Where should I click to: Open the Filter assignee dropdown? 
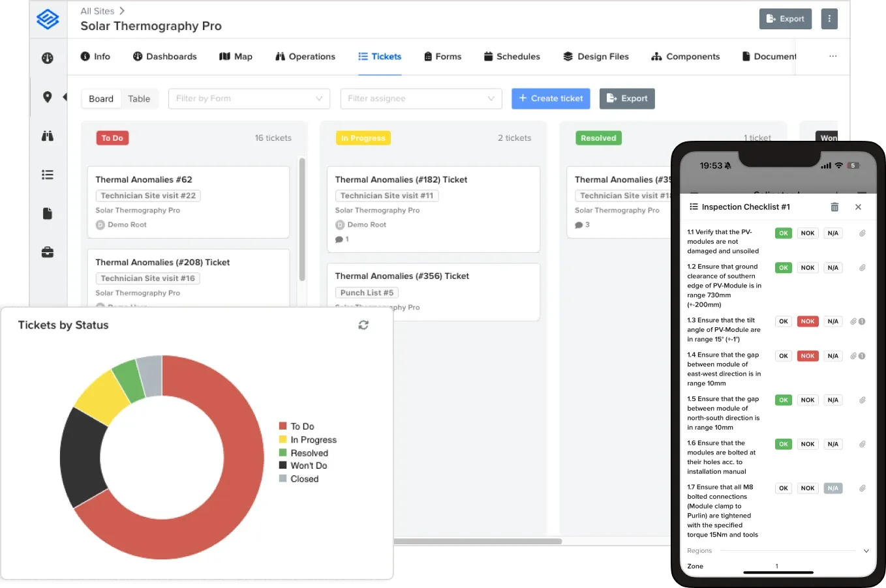pyautogui.click(x=421, y=98)
